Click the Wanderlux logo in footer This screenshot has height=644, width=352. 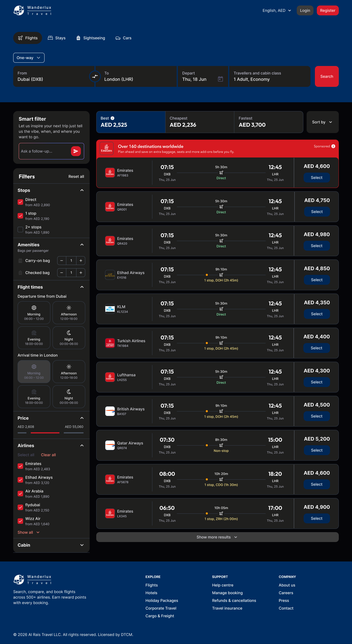(32, 579)
